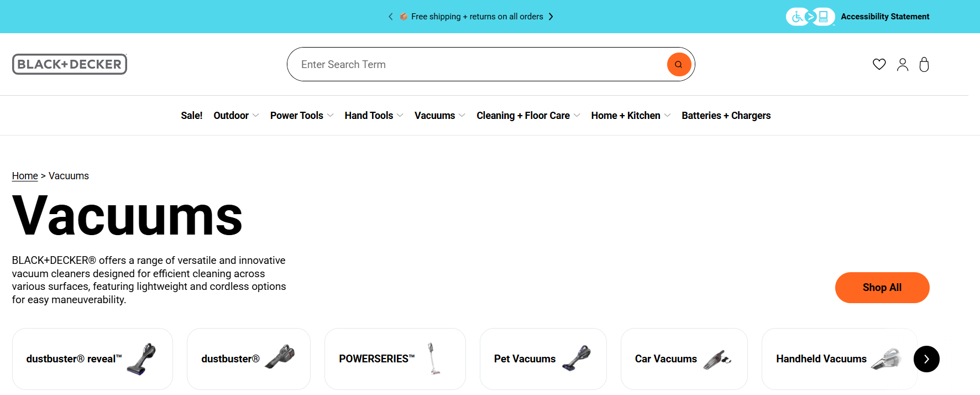Advance category carousel with black arrow
This screenshot has width=980, height=395.
(926, 359)
